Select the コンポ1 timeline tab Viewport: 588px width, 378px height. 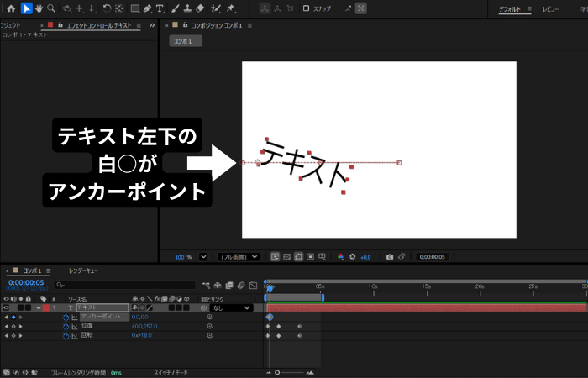point(32,270)
